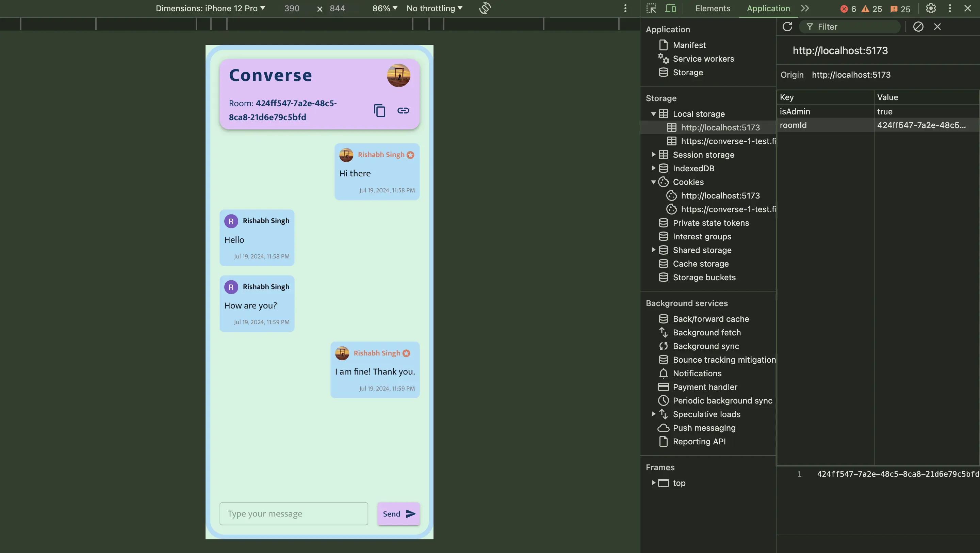This screenshot has width=980, height=553.
Task: Expand the IndexedDB tree
Action: click(x=653, y=168)
